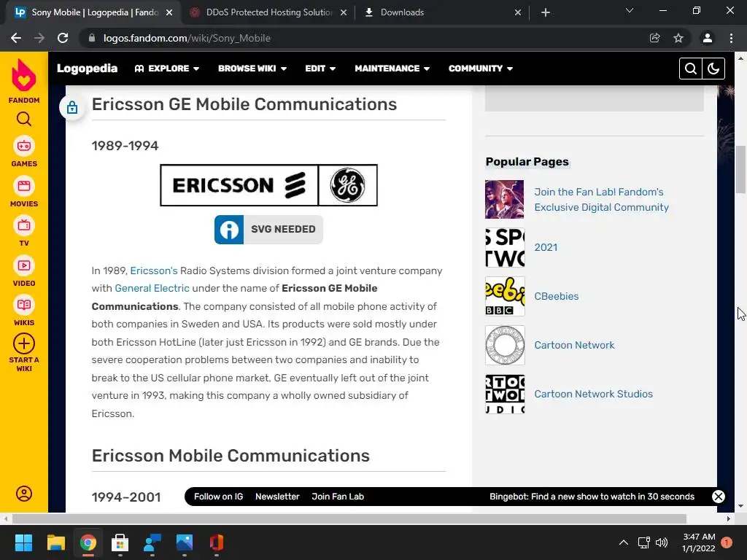Open File Explorer from taskbar

(x=55, y=542)
